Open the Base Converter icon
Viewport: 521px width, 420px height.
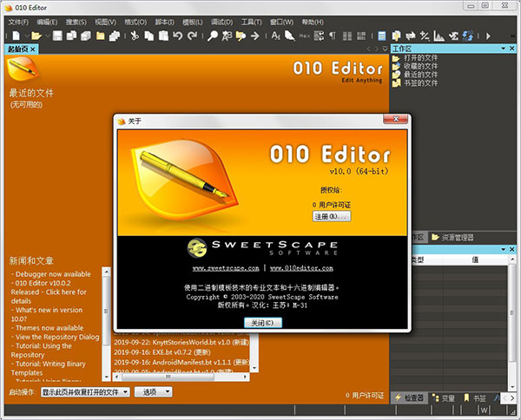coord(468,36)
